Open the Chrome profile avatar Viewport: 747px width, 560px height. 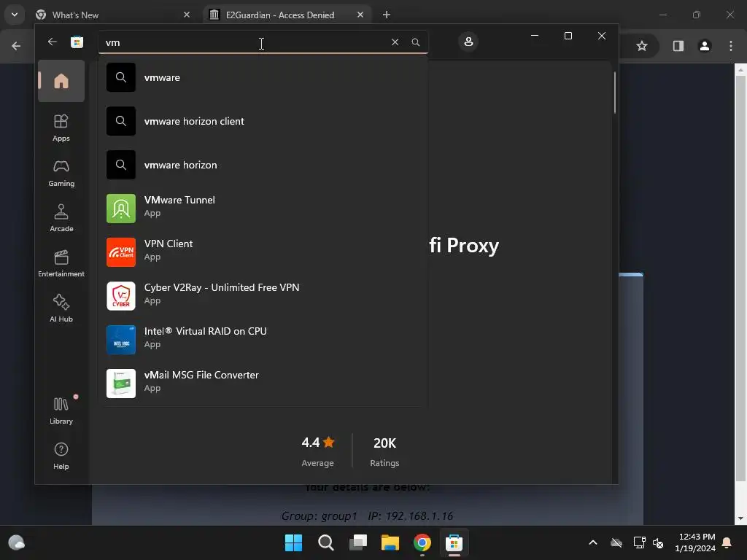tap(705, 46)
